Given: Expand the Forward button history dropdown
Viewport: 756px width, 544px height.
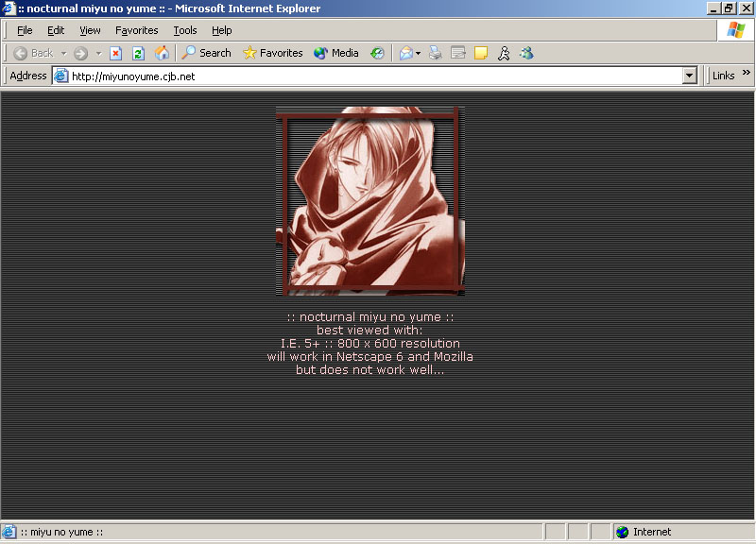Looking at the screenshot, I should [x=98, y=54].
